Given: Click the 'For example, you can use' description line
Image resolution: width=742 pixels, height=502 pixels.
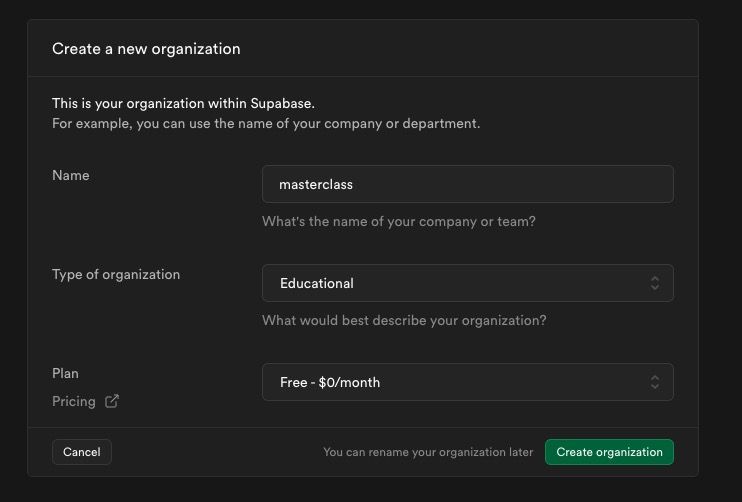Looking at the screenshot, I should pos(266,123).
